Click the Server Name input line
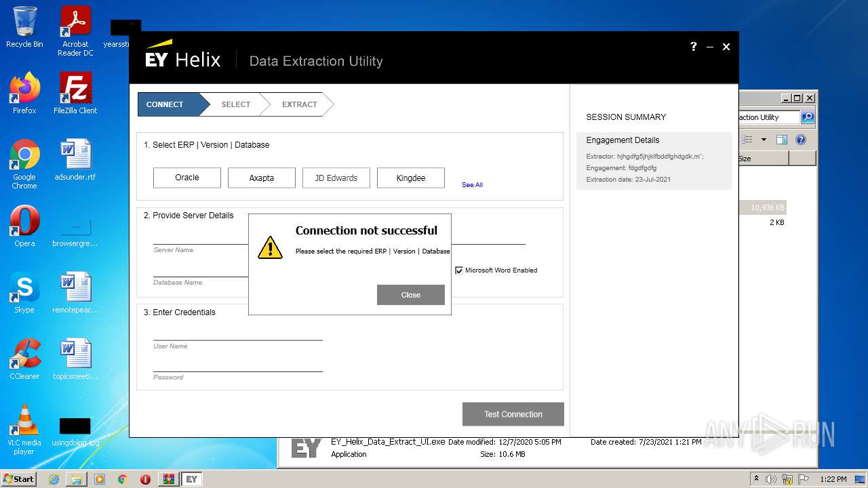Screen dimensions: 868x488 coord(201,237)
